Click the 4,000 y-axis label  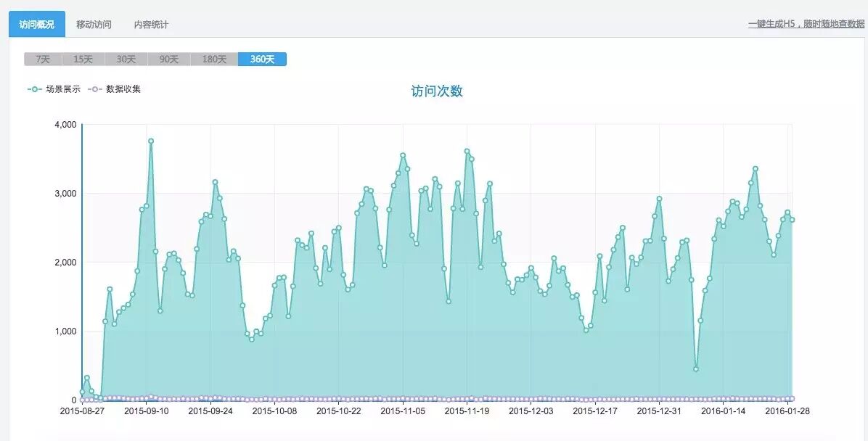coord(65,125)
